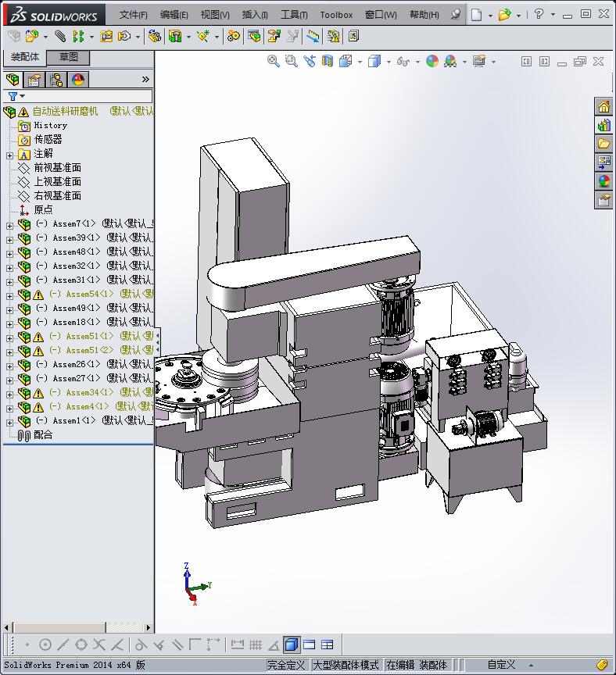Open the 工具(T) menu

(x=294, y=15)
